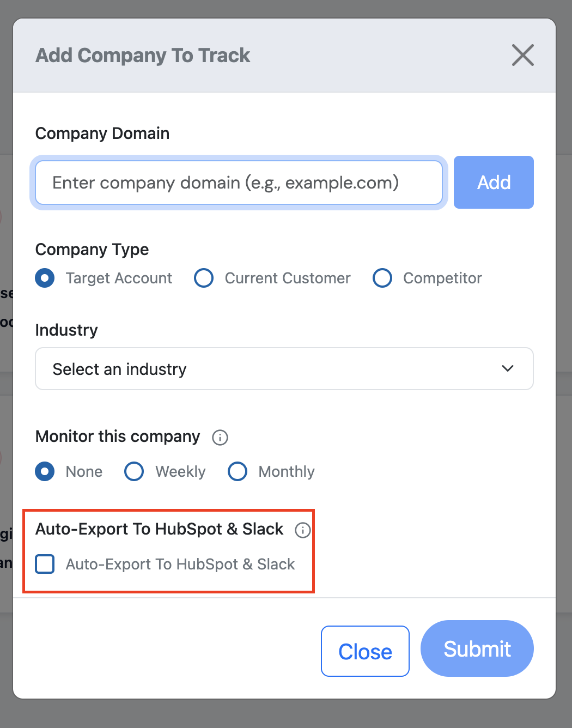Click the Add Company To Track title

click(x=143, y=56)
